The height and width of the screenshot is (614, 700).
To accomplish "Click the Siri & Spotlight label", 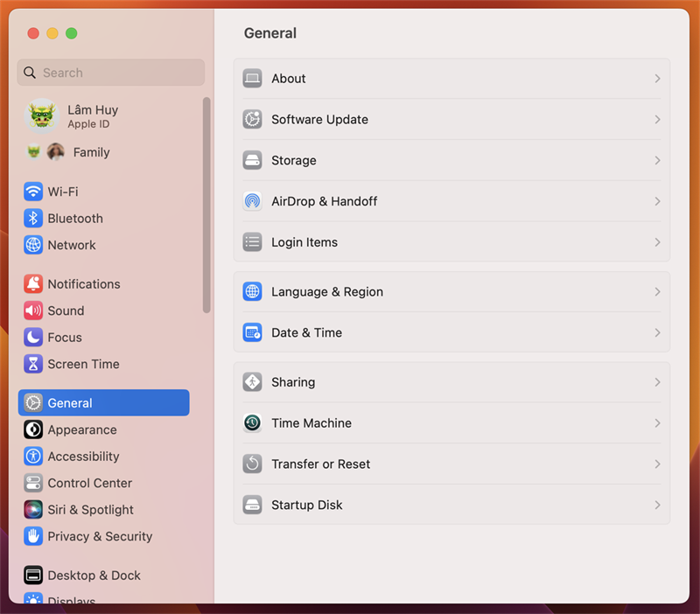I will [x=91, y=510].
